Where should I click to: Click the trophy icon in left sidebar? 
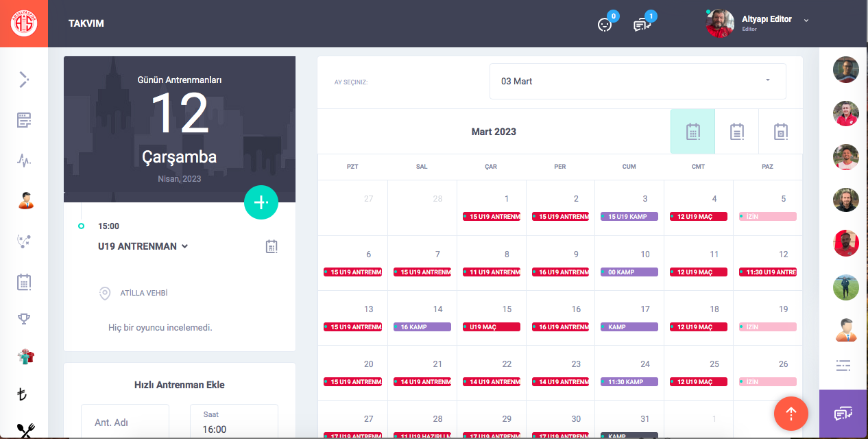(24, 318)
